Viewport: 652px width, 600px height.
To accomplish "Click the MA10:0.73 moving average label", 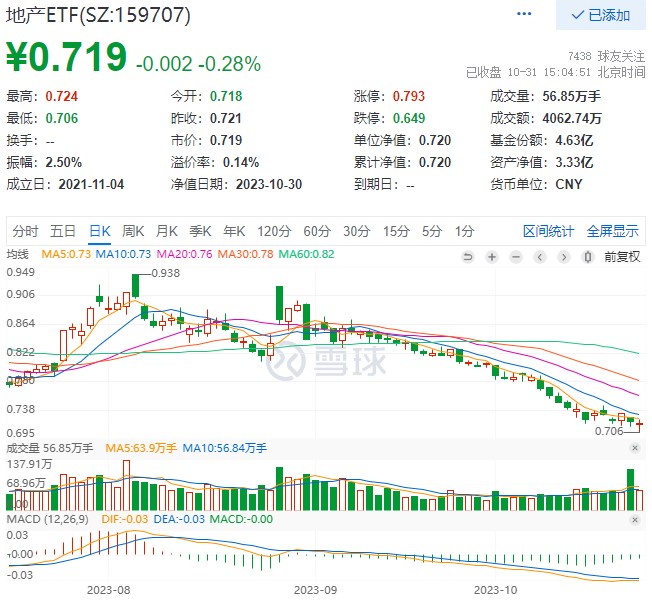I will [x=123, y=254].
